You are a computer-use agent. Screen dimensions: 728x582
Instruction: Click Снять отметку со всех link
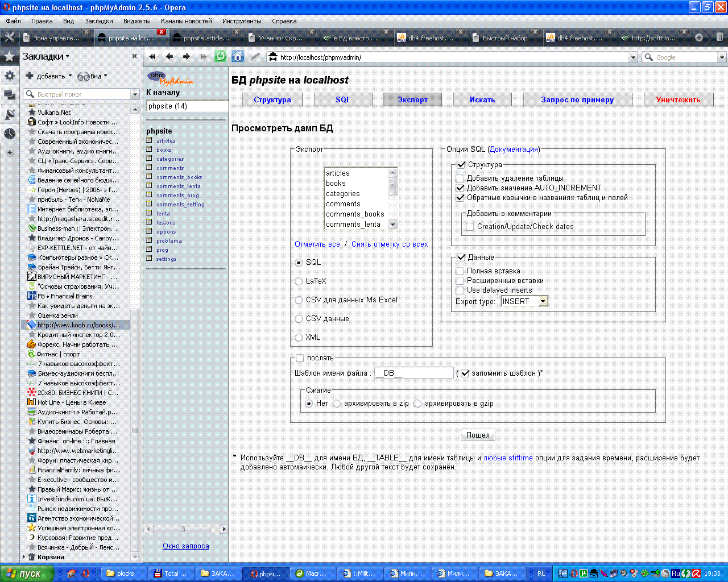pos(390,244)
